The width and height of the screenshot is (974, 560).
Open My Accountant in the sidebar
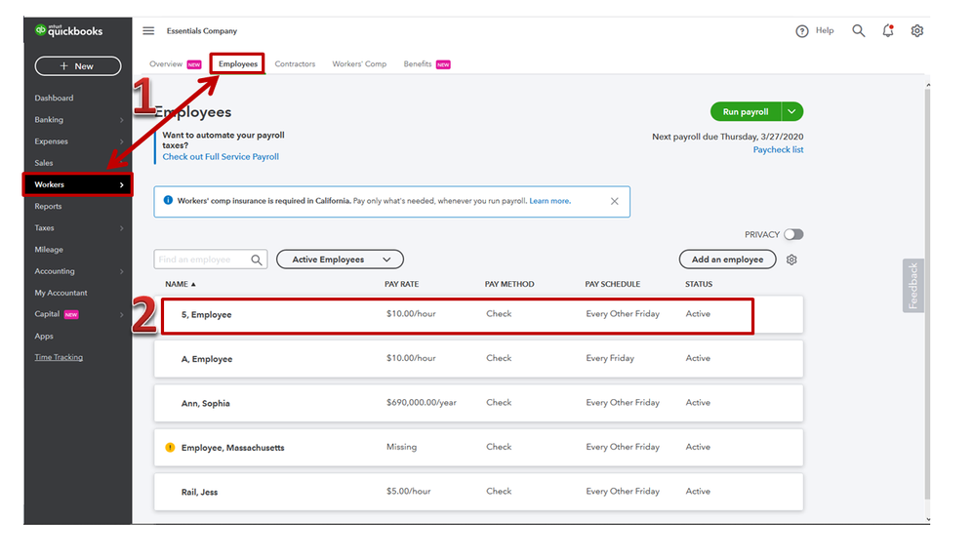coord(61,293)
